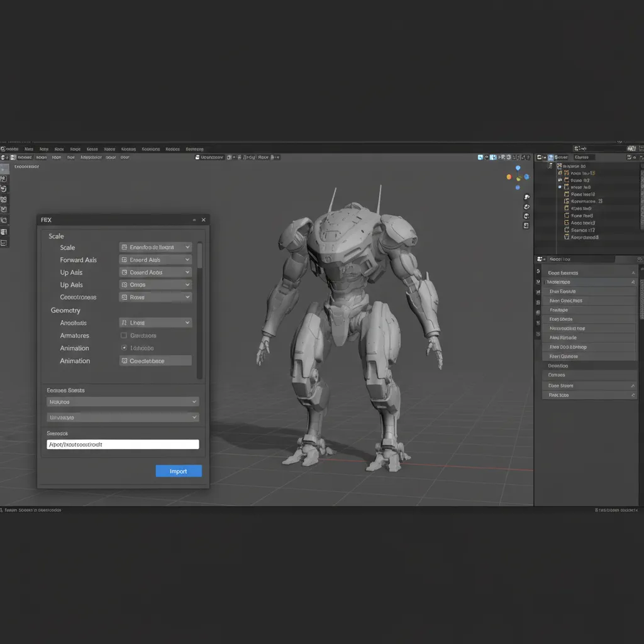The height and width of the screenshot is (644, 644).
Task: Click the navigation gizmo in the viewport corner
Action: (518, 177)
